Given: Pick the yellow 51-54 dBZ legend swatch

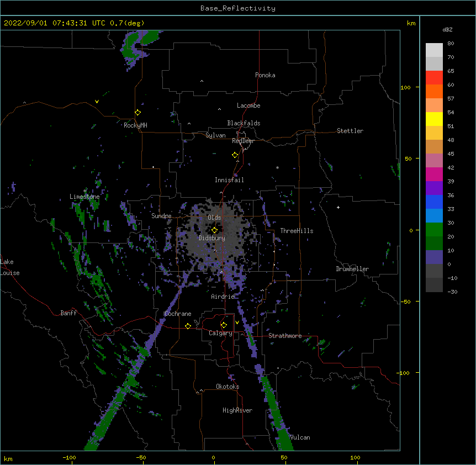Looking at the screenshot, I should 434,119.
